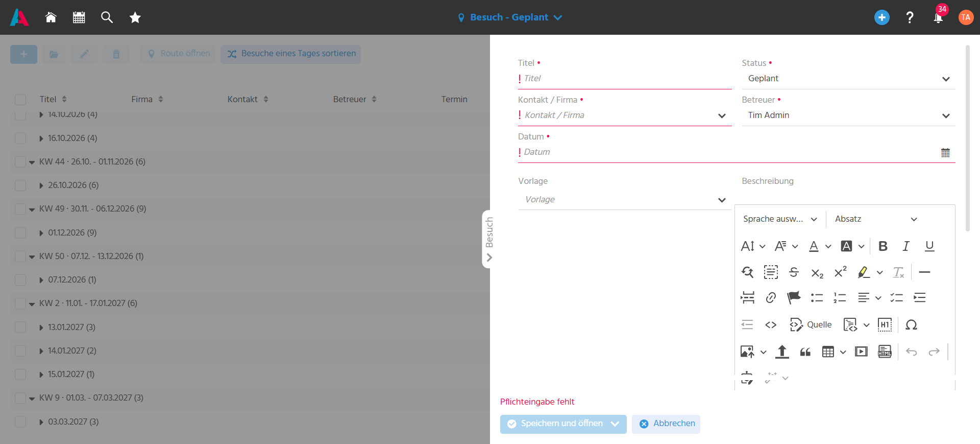Image resolution: width=980 pixels, height=444 pixels.
Task: Open the Vorlage dropdown
Action: (625, 200)
